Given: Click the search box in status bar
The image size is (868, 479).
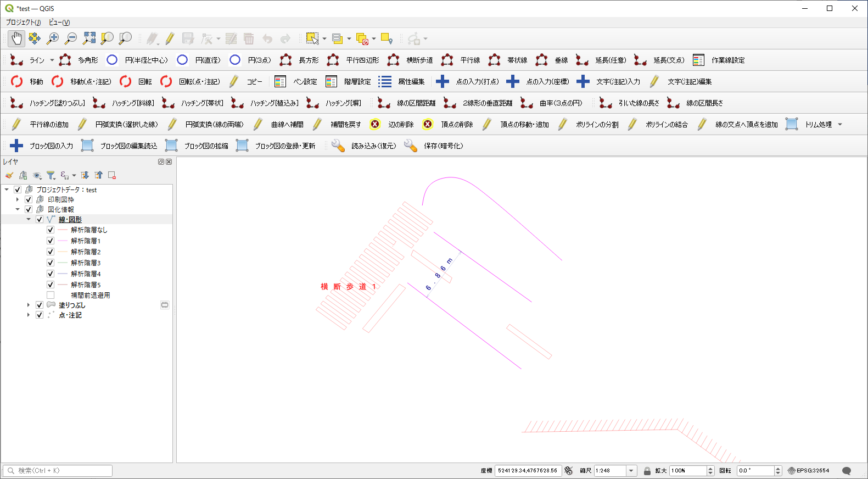Looking at the screenshot, I should point(58,471).
